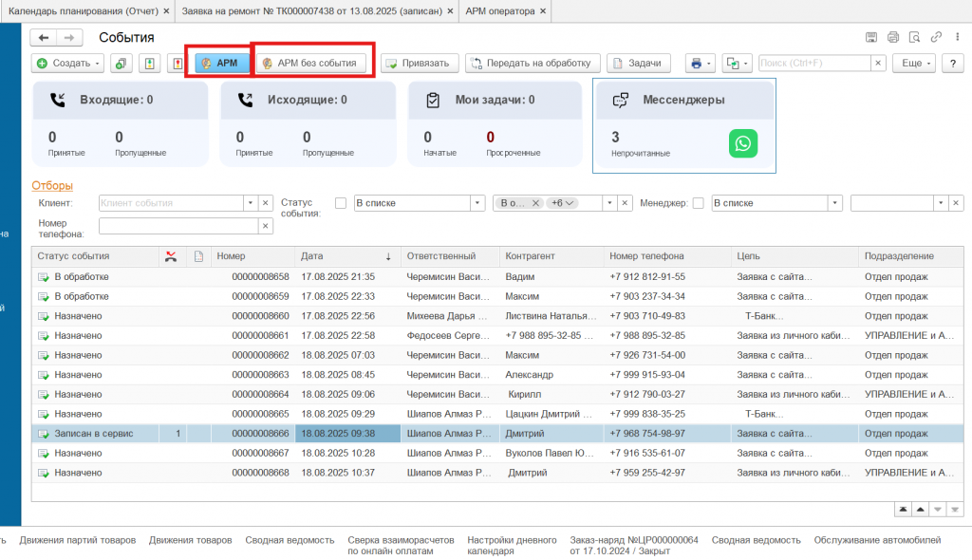The width and height of the screenshot is (972, 560).
Task: Open the Еще menu dropdown
Action: (x=917, y=64)
